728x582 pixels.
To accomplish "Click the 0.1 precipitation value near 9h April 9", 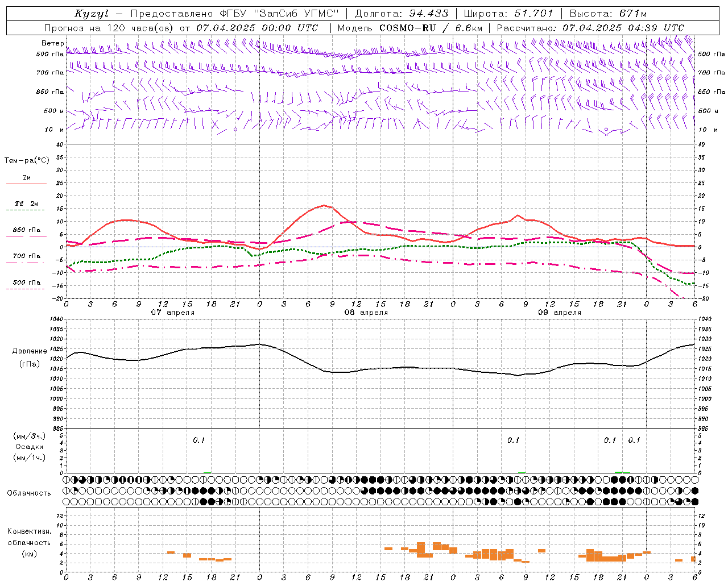I will point(513,440).
